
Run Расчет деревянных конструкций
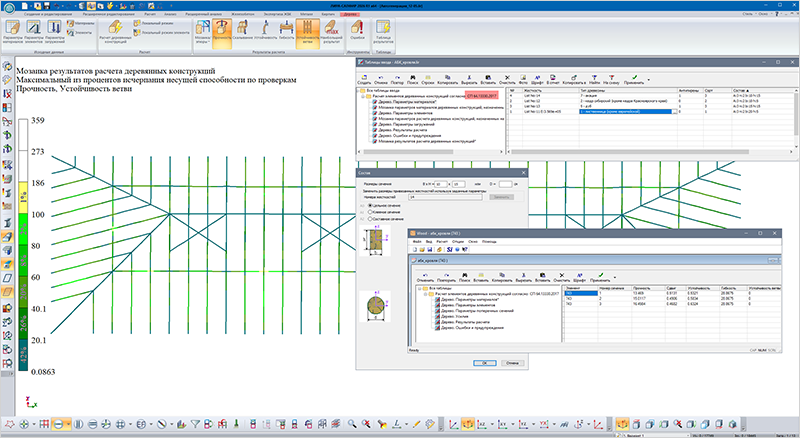tap(115, 32)
